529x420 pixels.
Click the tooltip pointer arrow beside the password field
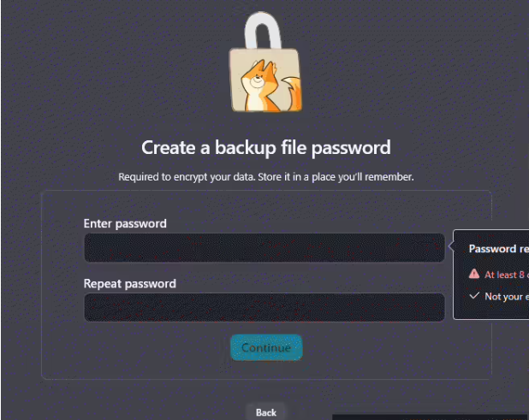[449, 248]
